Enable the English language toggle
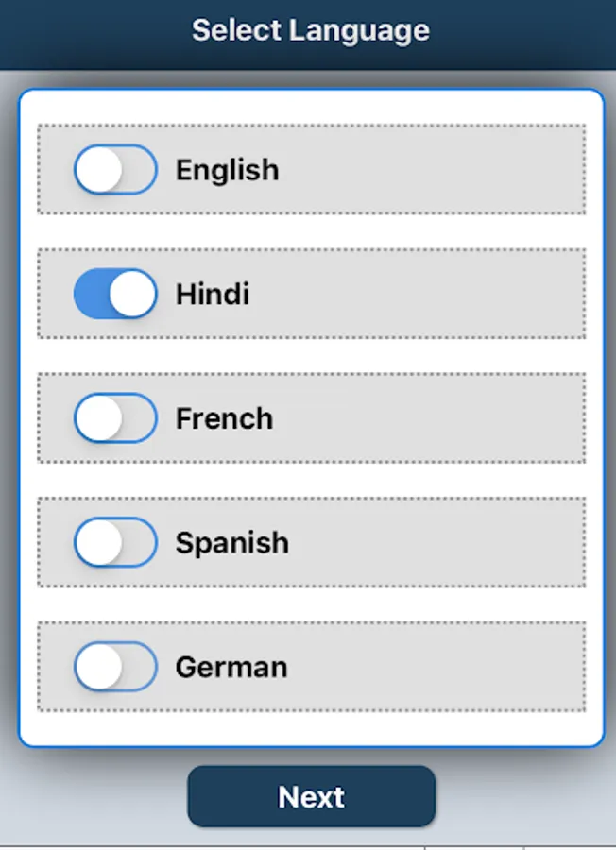This screenshot has width=616, height=850. pos(115,170)
